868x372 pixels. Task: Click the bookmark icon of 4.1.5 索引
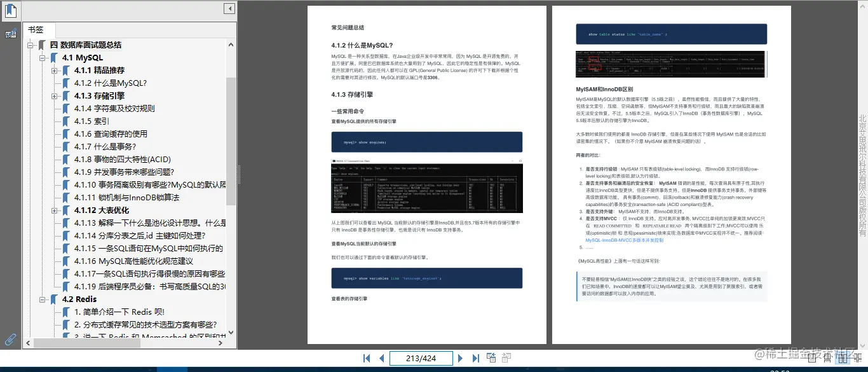pyautogui.click(x=65, y=121)
